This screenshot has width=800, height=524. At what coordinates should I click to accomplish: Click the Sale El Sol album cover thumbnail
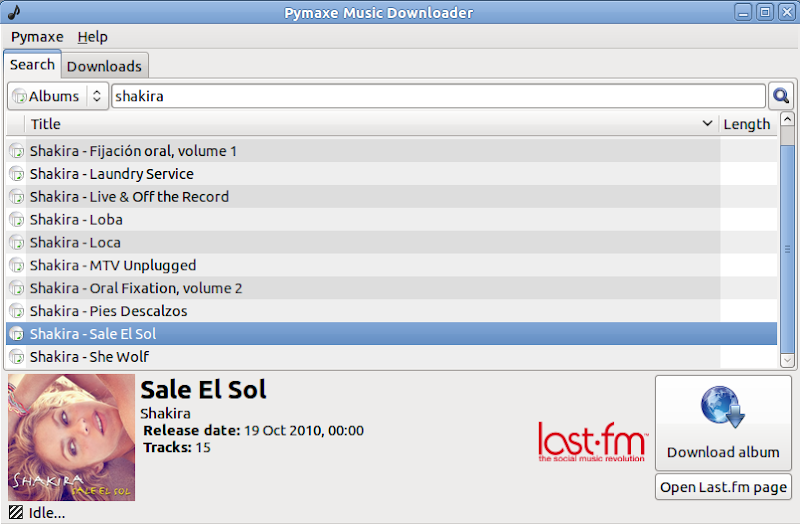[71, 437]
